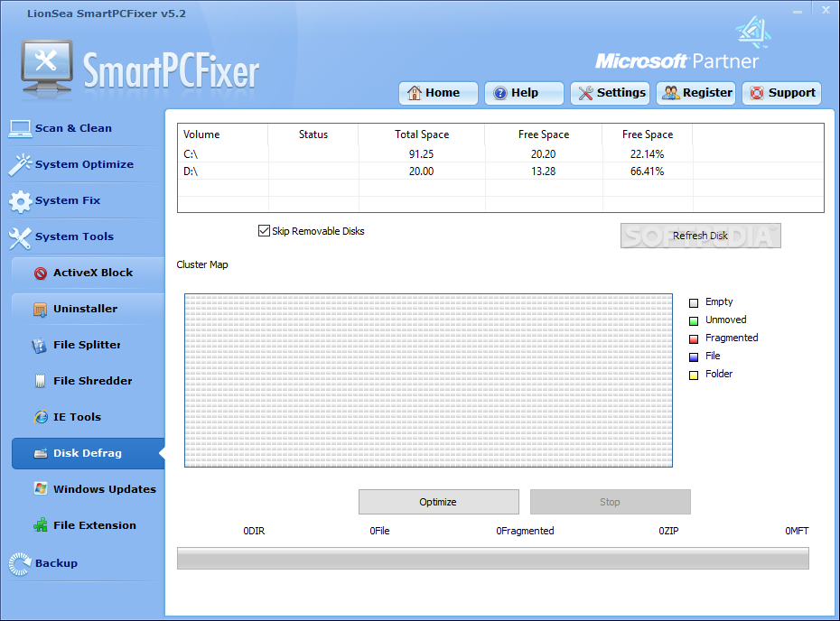Click the IE Tools browser icon

point(41,417)
